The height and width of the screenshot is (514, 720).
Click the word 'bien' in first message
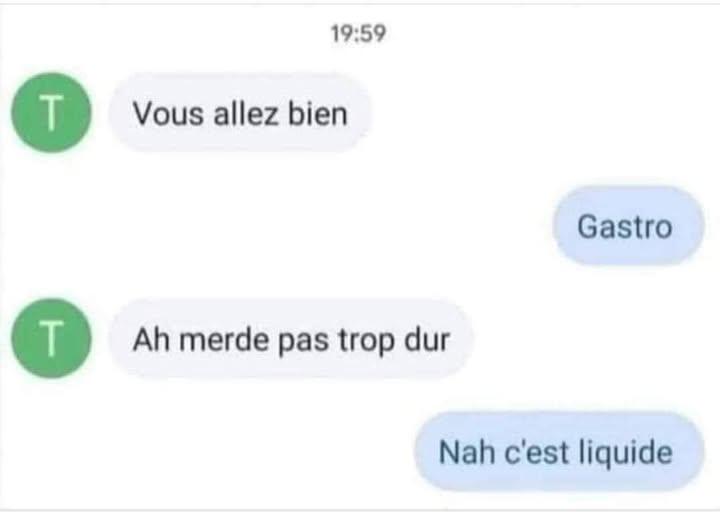[317, 113]
